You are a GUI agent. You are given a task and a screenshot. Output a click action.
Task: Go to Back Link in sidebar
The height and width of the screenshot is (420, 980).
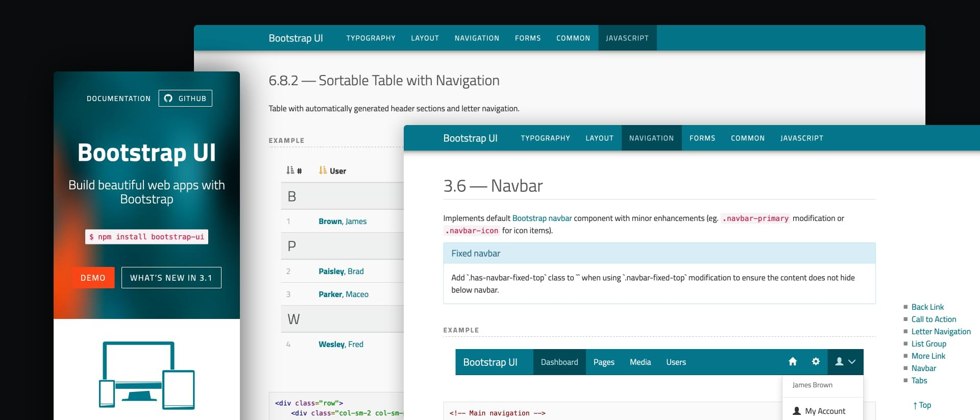(927, 307)
